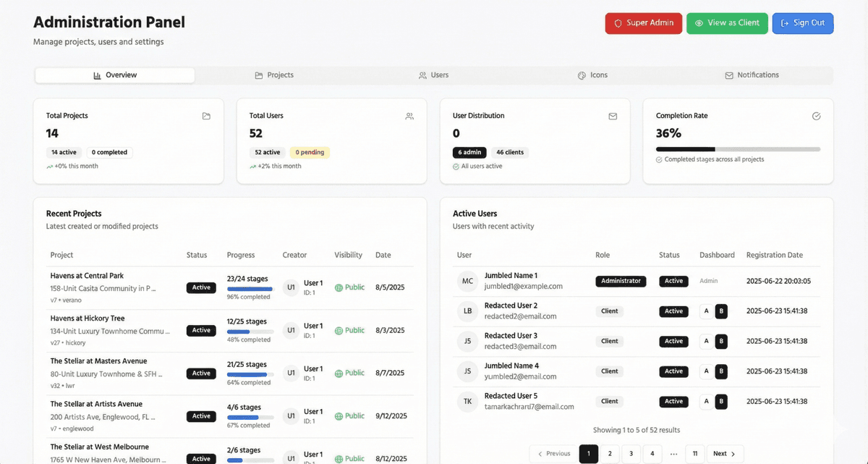Open the Icons tab
Viewport: 868px width, 464px height.
(593, 75)
